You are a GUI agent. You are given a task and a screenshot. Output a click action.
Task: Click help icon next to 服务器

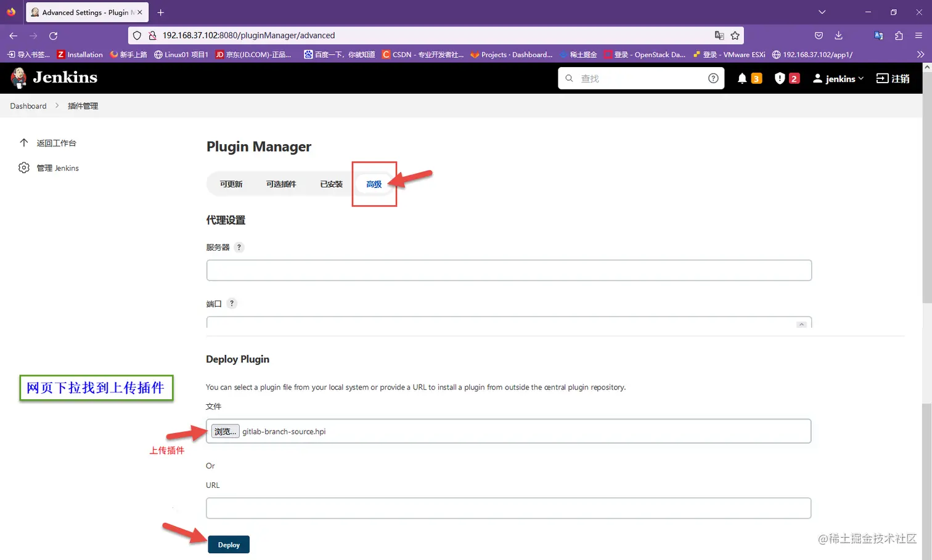click(239, 247)
